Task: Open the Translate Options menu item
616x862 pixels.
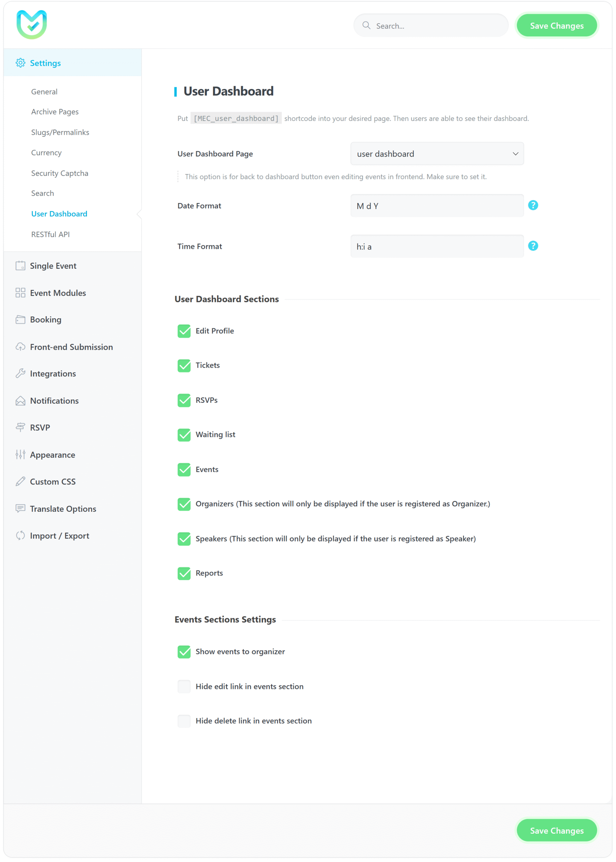Action: [63, 508]
